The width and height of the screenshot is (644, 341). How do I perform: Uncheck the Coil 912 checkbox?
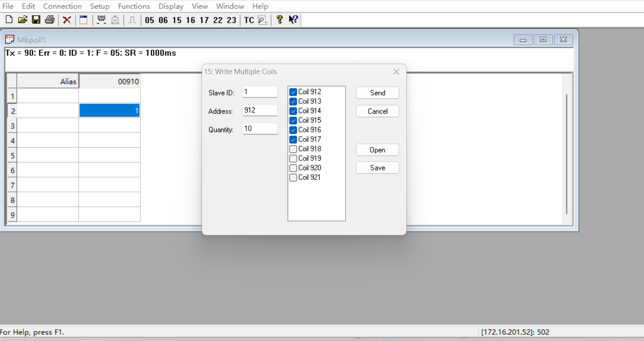[293, 92]
